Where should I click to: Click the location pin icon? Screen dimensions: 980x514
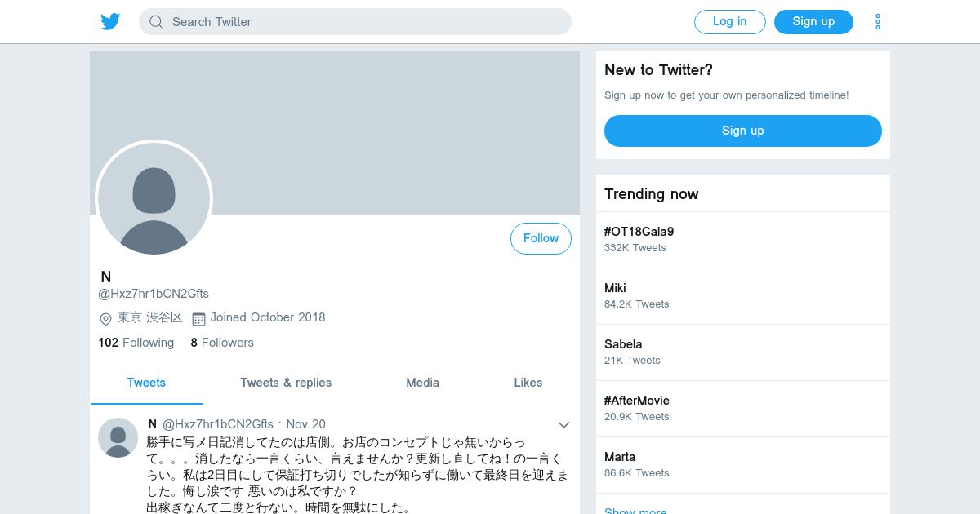coord(105,319)
